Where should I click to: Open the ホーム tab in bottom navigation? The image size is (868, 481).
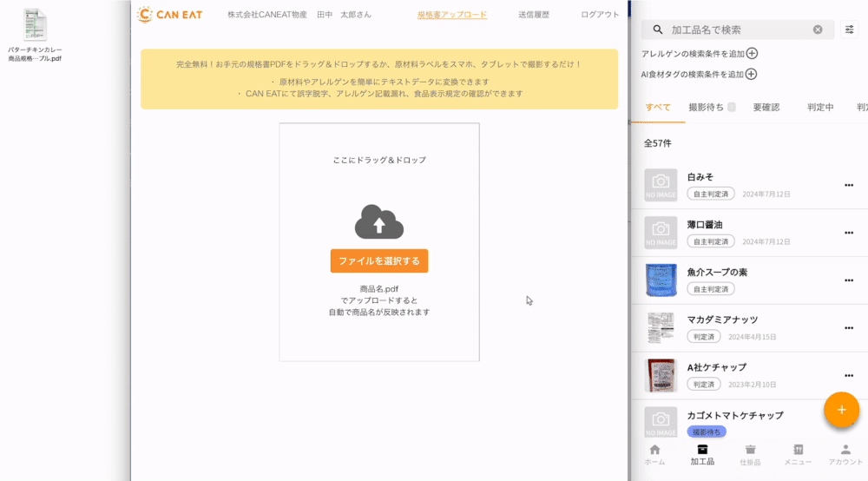[654, 454]
